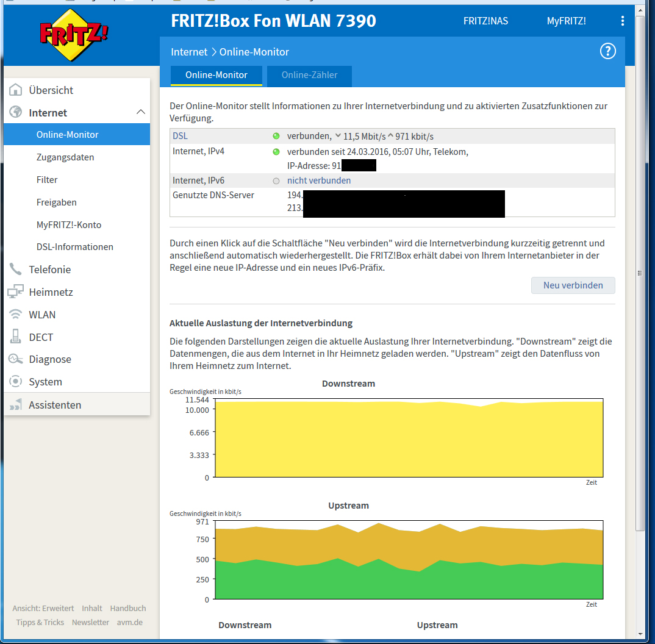Open Diagnose menu section
655x644 pixels.
(50, 359)
